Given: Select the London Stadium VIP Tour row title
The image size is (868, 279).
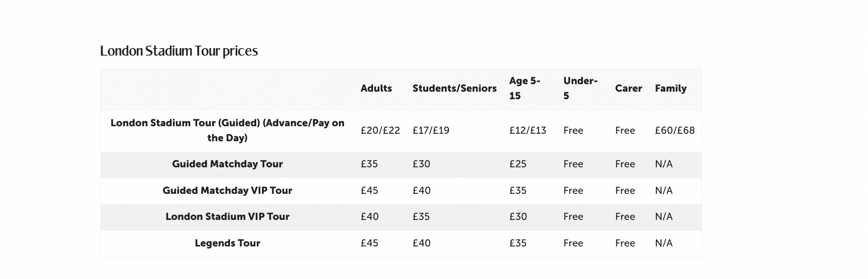Looking at the screenshot, I should point(227,216).
